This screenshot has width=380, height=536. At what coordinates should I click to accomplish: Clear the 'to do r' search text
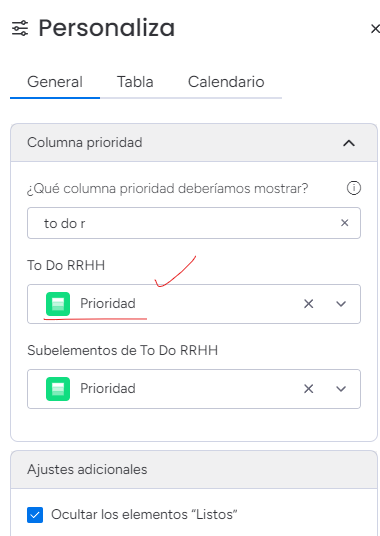344,223
